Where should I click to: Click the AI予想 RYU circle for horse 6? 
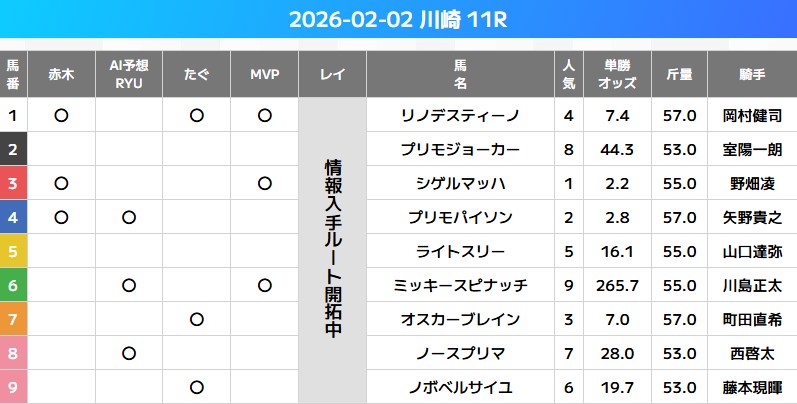(x=128, y=286)
